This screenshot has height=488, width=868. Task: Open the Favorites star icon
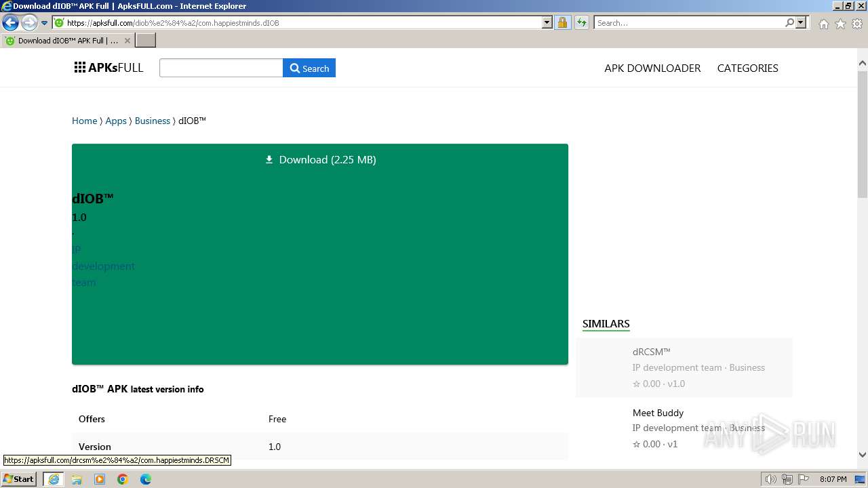click(840, 24)
